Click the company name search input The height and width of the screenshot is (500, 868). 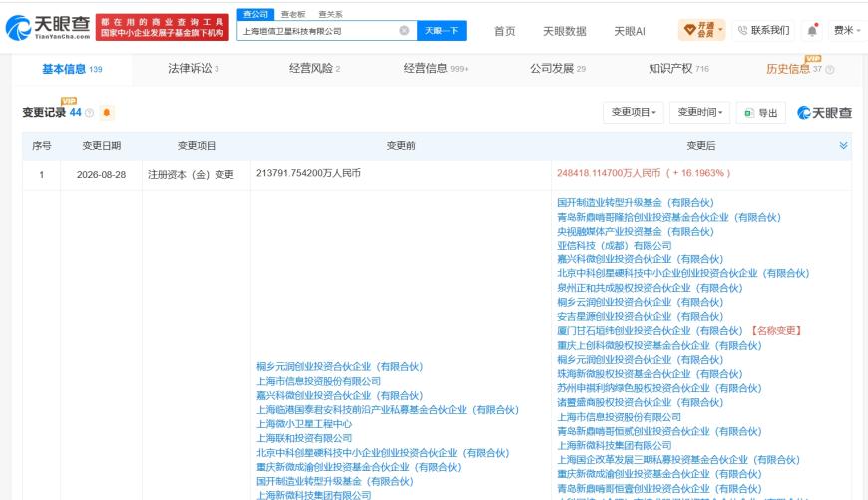coord(319,31)
